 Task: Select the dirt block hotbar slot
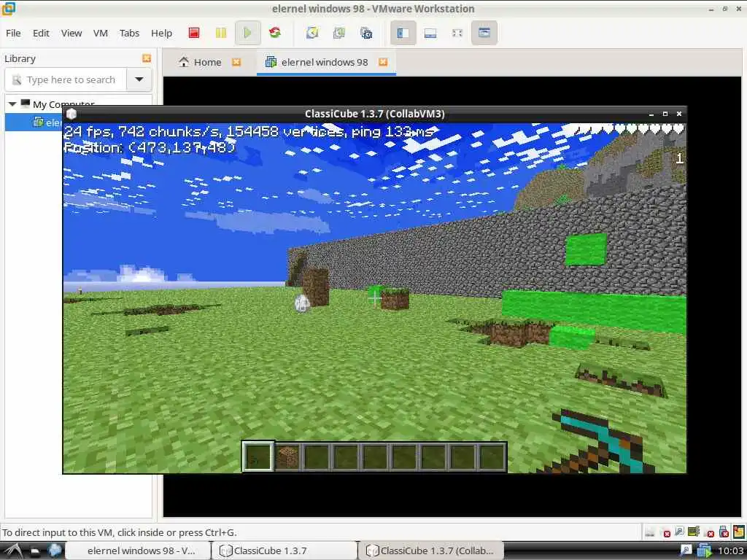(287, 456)
